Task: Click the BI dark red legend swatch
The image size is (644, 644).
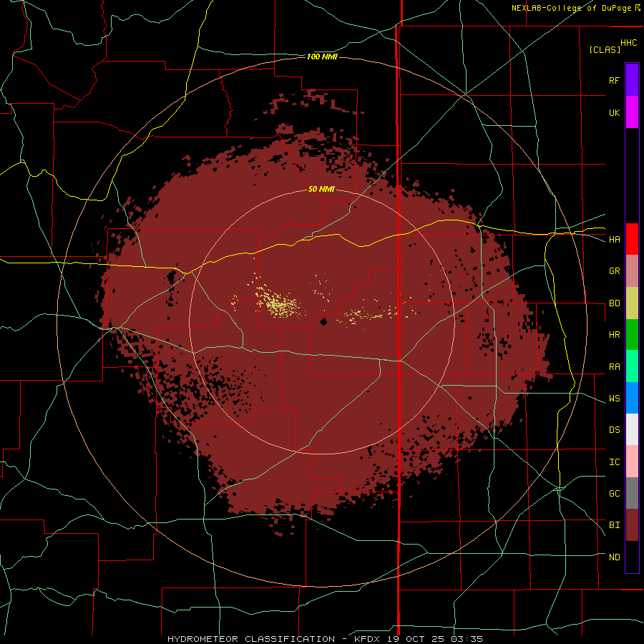Action: (632, 525)
